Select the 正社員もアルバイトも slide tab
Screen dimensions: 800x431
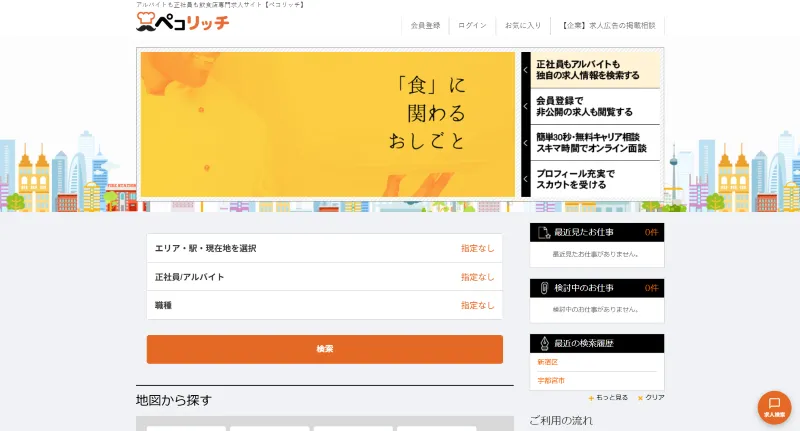(x=595, y=70)
